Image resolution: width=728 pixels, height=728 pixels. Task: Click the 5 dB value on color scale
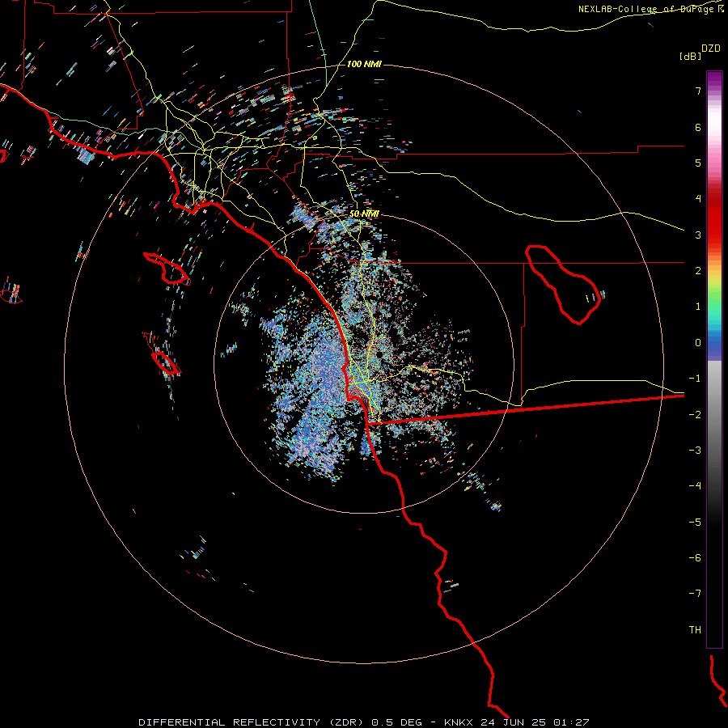[698, 163]
